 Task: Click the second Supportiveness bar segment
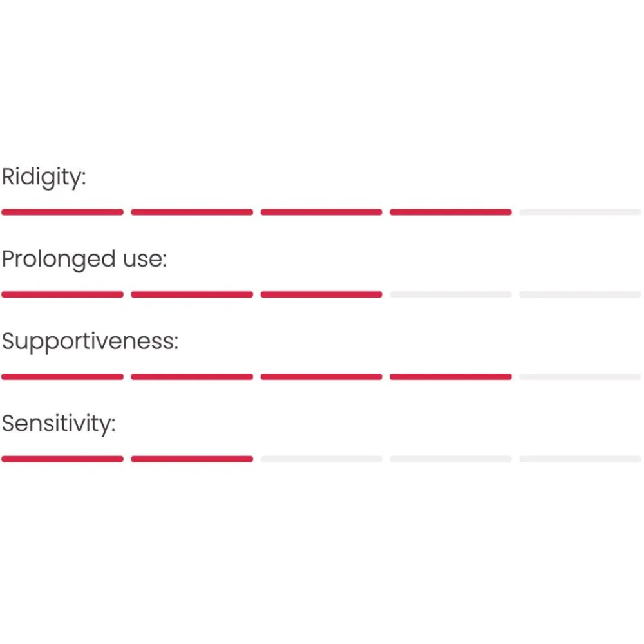point(192,376)
